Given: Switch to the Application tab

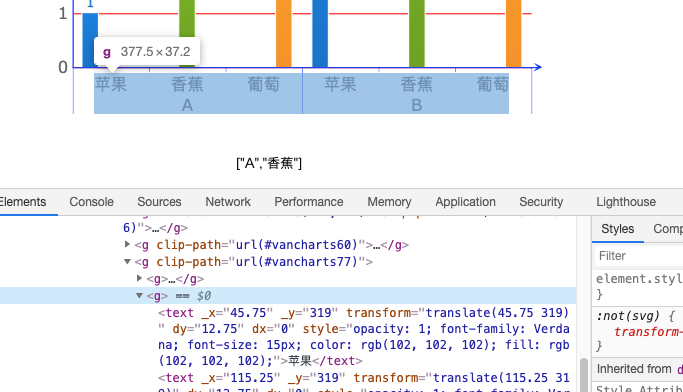Looking at the screenshot, I should 465,202.
